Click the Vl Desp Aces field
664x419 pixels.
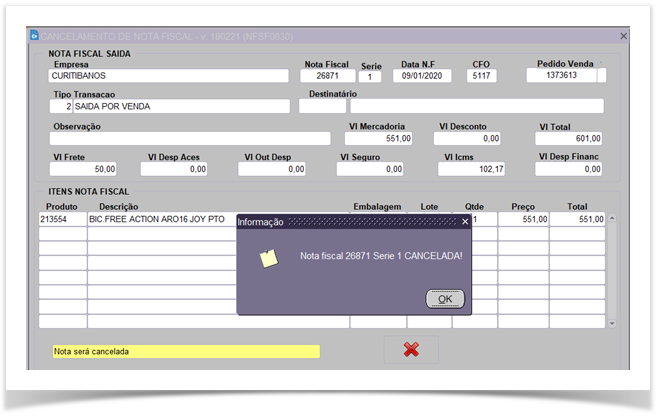tap(174, 169)
